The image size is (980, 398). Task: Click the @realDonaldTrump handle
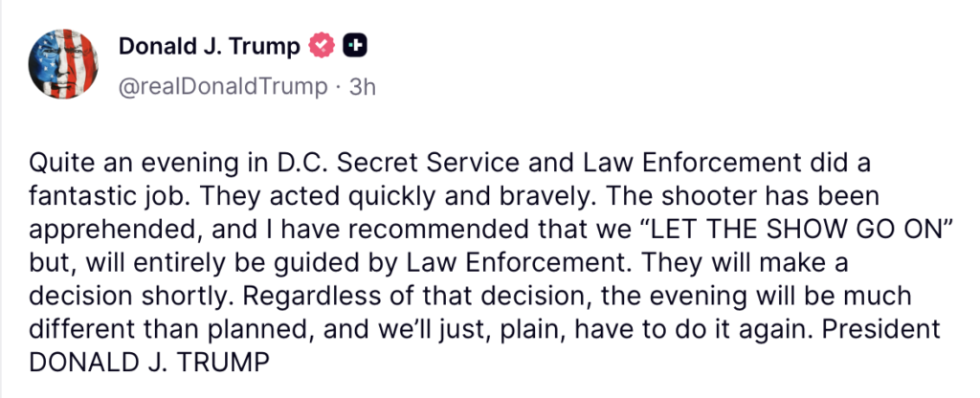222,86
